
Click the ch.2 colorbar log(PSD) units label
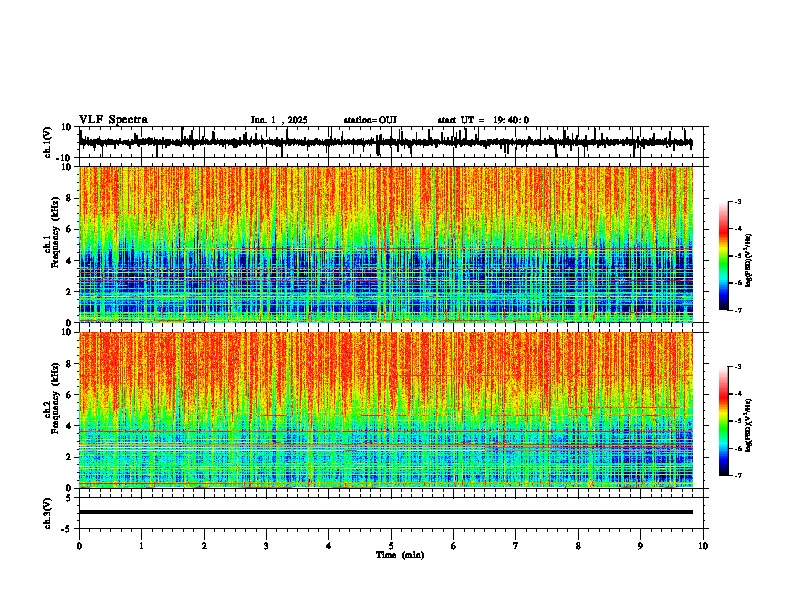tap(749, 426)
